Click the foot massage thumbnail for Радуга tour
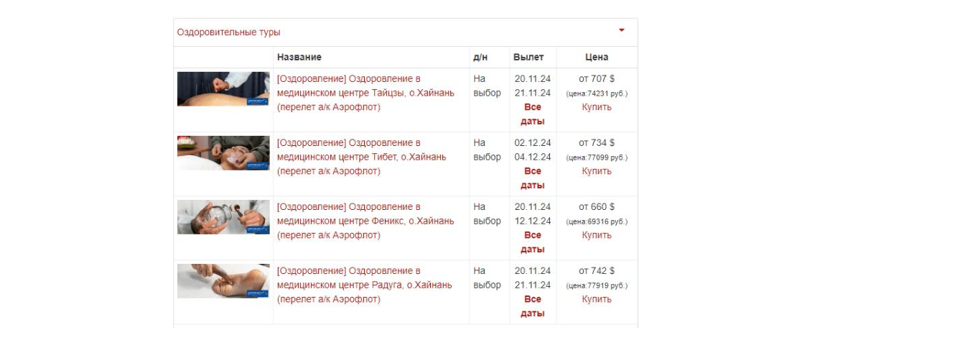Viewport: 980px width, 353px height. pos(223,281)
